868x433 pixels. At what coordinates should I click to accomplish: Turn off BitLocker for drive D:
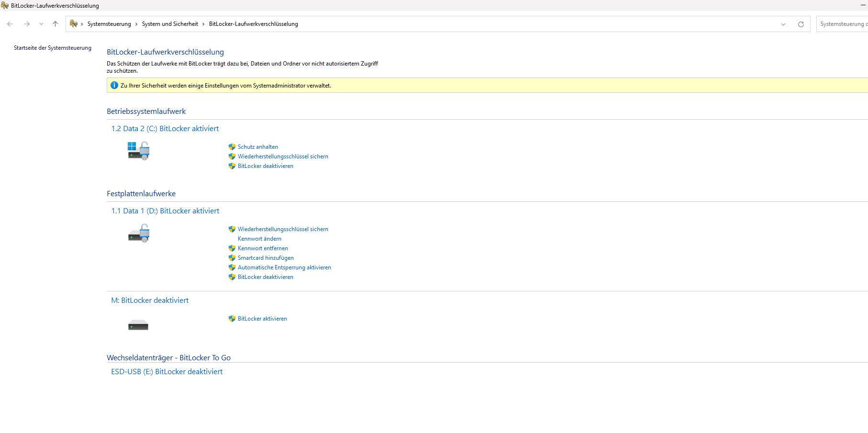tap(266, 277)
